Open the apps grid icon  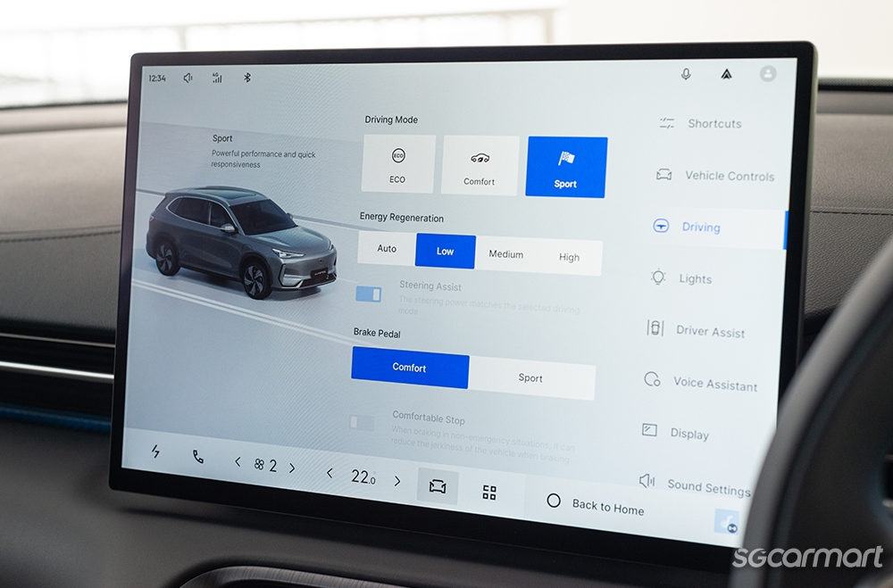(489, 493)
